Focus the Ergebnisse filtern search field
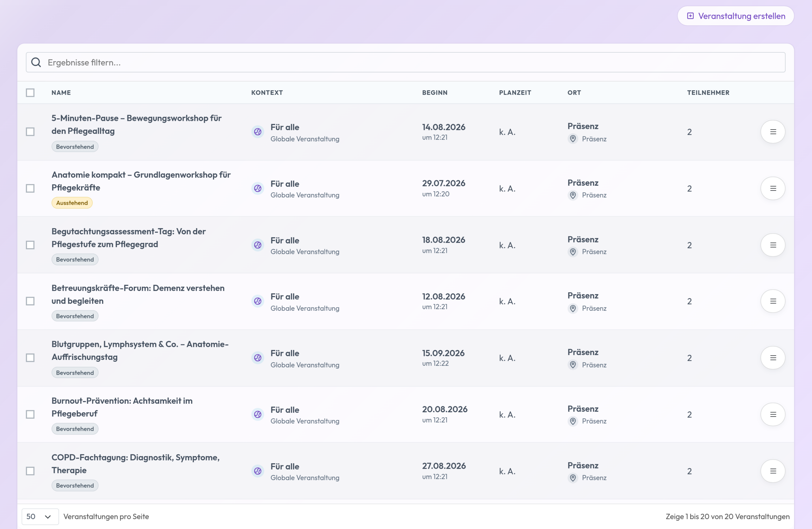The image size is (812, 529). (405, 63)
